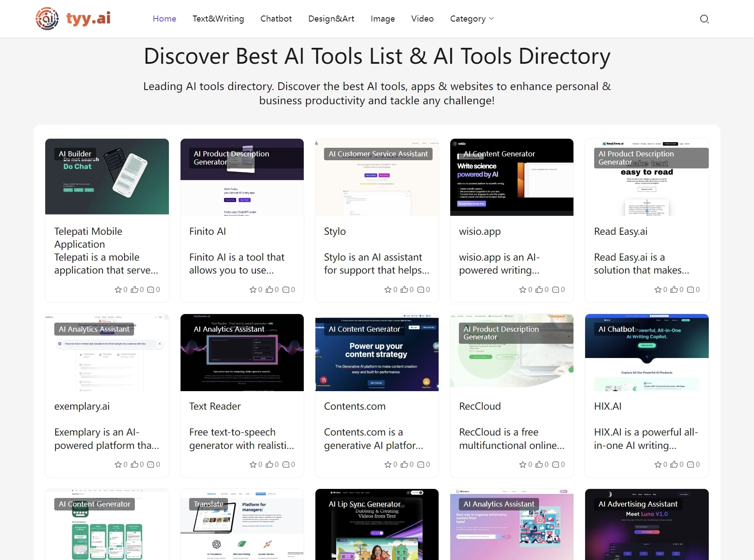Click the AI Customer Service Assistant tag
Viewport: 754px width, 560px height.
click(378, 154)
